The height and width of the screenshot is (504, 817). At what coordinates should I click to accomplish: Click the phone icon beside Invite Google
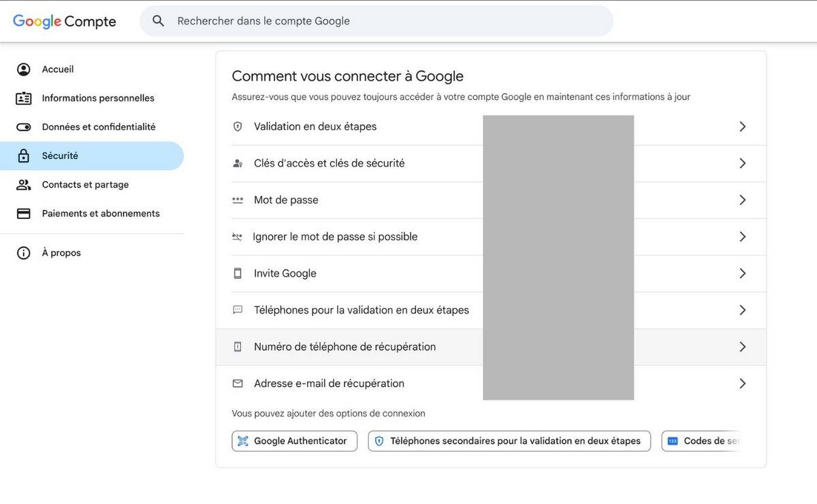click(238, 273)
